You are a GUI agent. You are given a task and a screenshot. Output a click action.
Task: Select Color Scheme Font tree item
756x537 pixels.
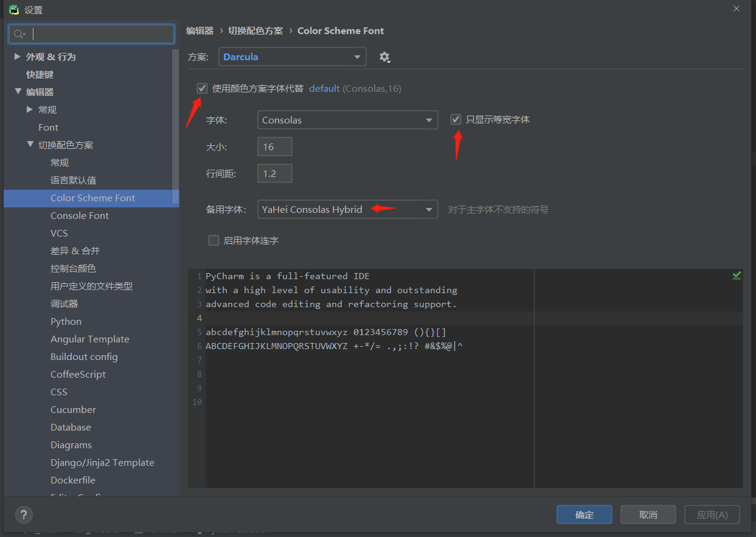click(91, 198)
